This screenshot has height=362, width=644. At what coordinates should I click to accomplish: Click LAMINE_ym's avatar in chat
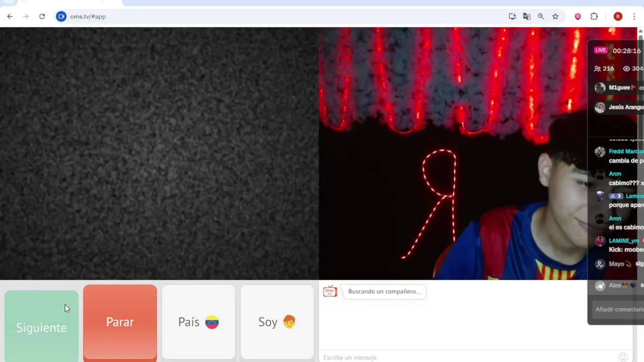tap(600, 241)
